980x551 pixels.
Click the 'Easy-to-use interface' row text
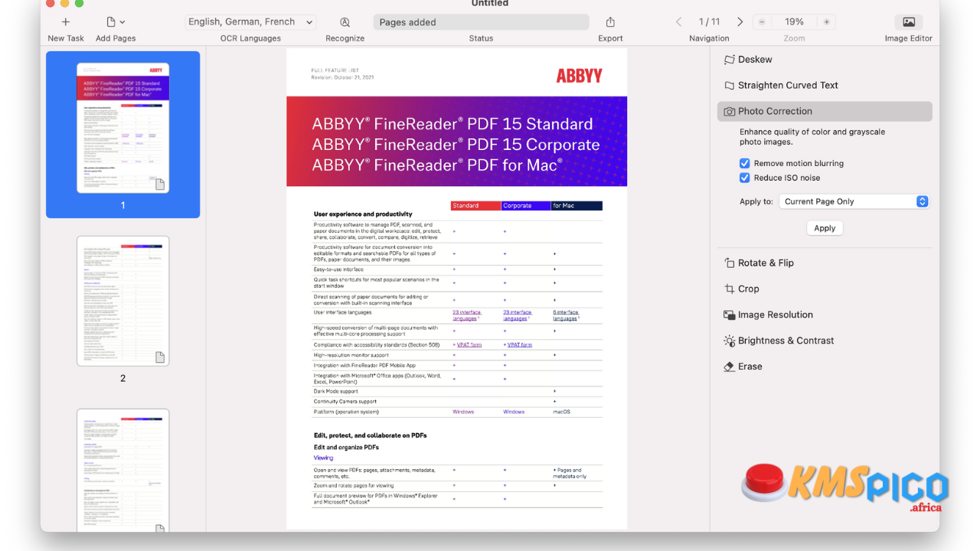[338, 269]
